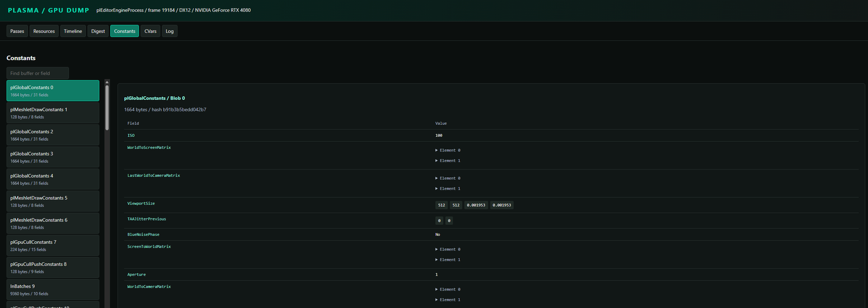This screenshot has height=308, width=868.
Task: Click the TAAJitterPrevious field name
Action: (146, 219)
